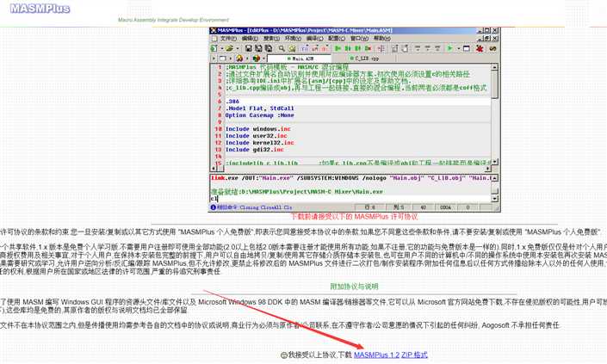607x364 pixels.
Task: Expand the New file dropdown arrow
Action: click(x=222, y=49)
